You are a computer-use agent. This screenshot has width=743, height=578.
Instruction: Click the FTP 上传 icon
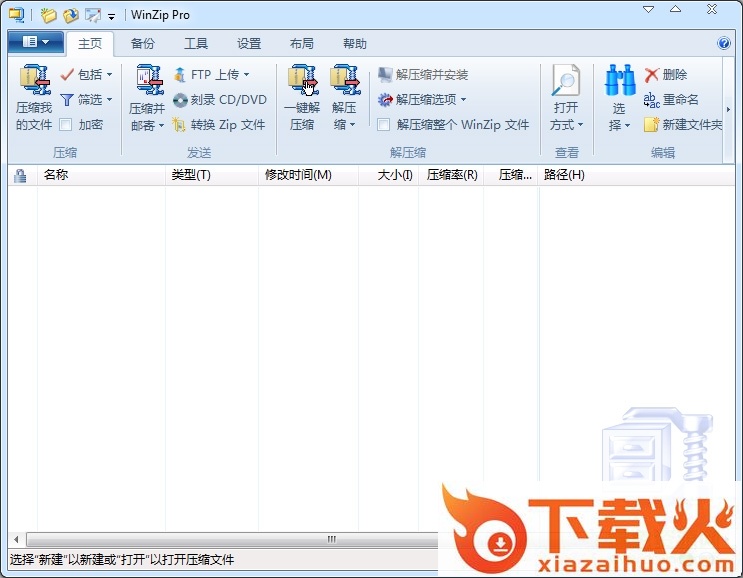click(180, 74)
